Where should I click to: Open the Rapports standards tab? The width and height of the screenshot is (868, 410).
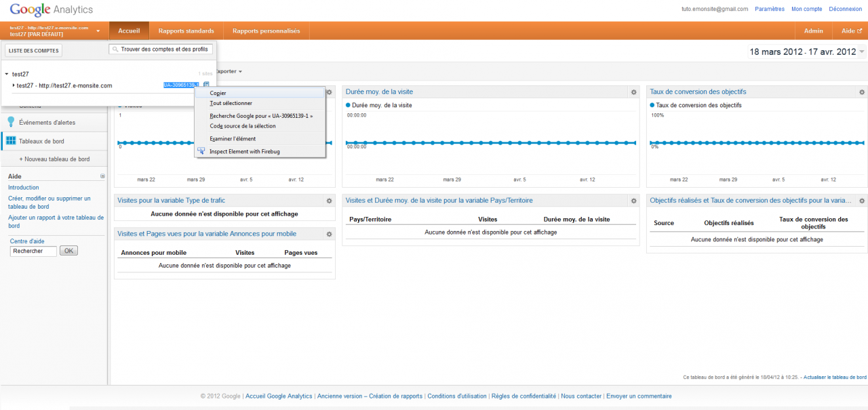coord(186,30)
